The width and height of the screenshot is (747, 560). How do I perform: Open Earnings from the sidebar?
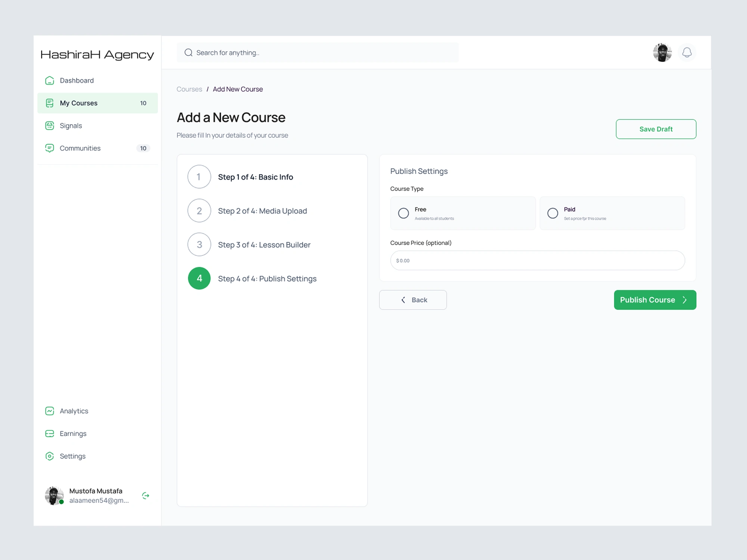(73, 433)
